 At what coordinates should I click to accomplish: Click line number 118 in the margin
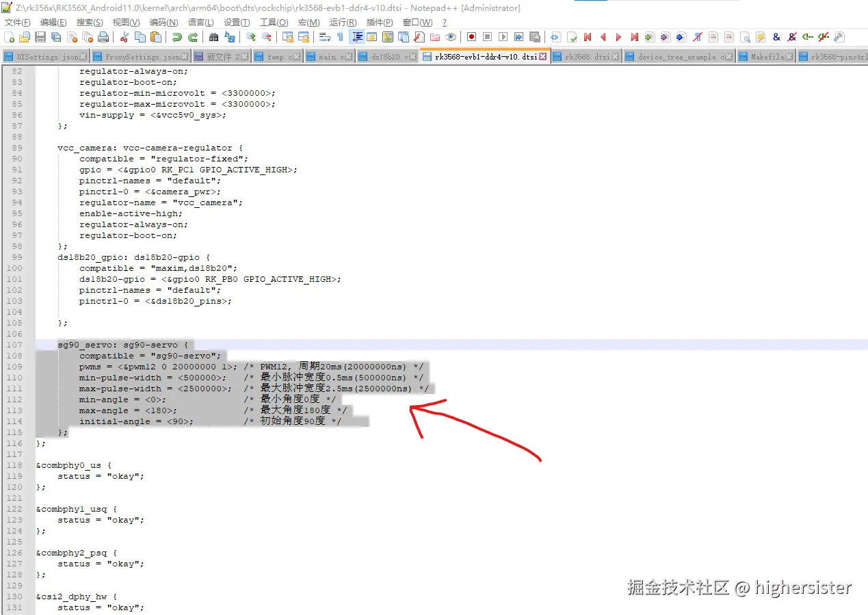14,465
